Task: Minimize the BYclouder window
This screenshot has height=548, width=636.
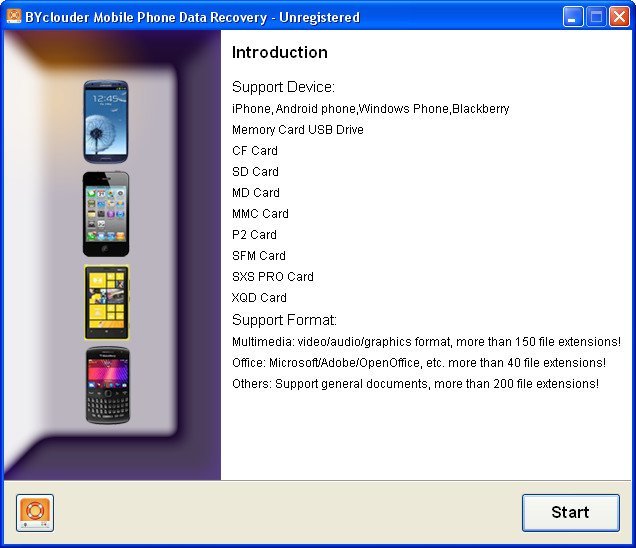Action: pyautogui.click(x=572, y=17)
